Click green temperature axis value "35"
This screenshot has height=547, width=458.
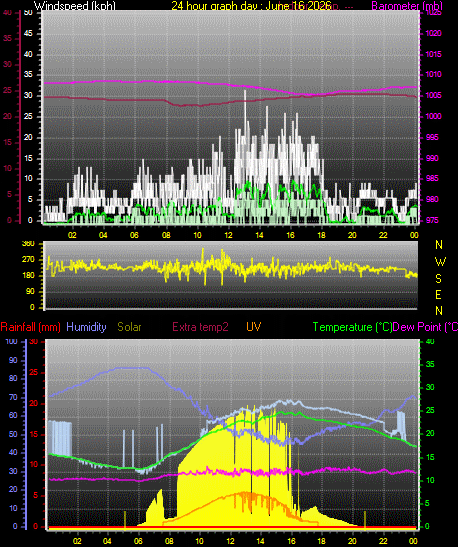[x=430, y=365]
